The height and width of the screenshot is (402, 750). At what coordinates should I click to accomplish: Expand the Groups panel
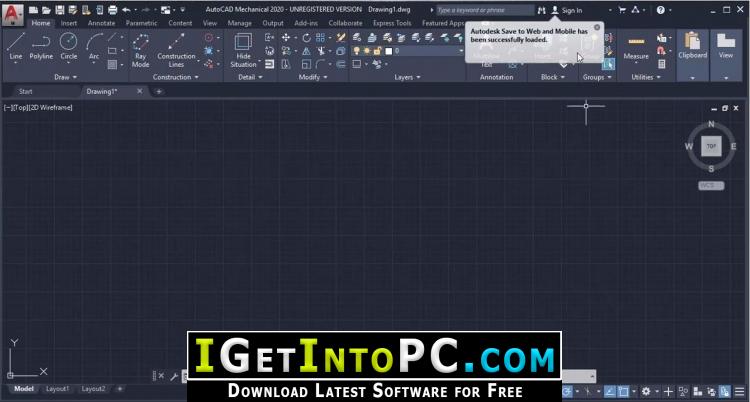click(x=597, y=77)
